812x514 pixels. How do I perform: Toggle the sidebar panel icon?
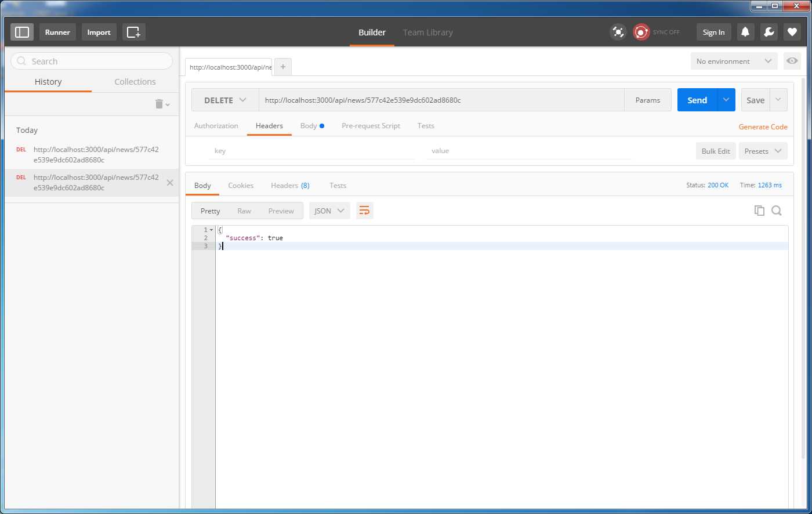(22, 32)
